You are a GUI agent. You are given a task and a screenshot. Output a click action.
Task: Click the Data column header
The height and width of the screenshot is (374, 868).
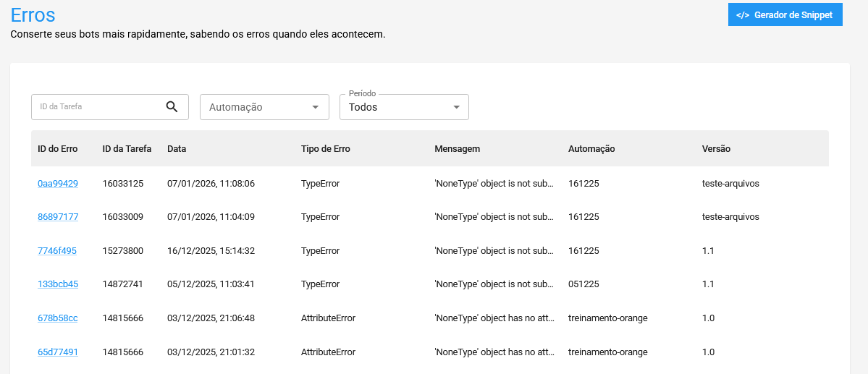tap(177, 149)
